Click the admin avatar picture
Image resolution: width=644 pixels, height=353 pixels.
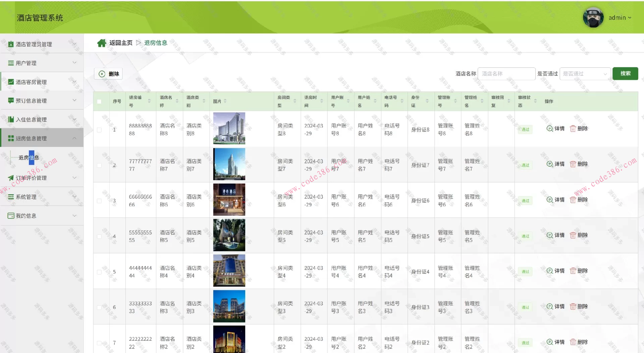593,17
